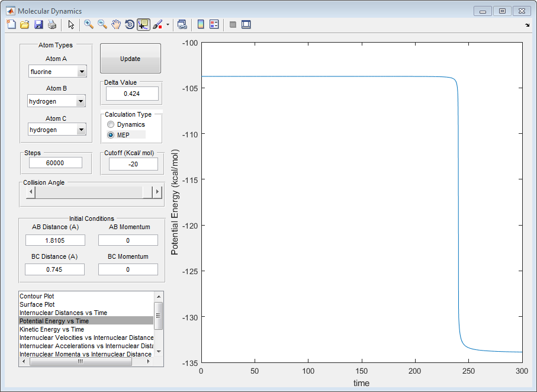Screen dimensions: 537x392
Task: Open a file with the folder icon
Action: (x=25, y=24)
